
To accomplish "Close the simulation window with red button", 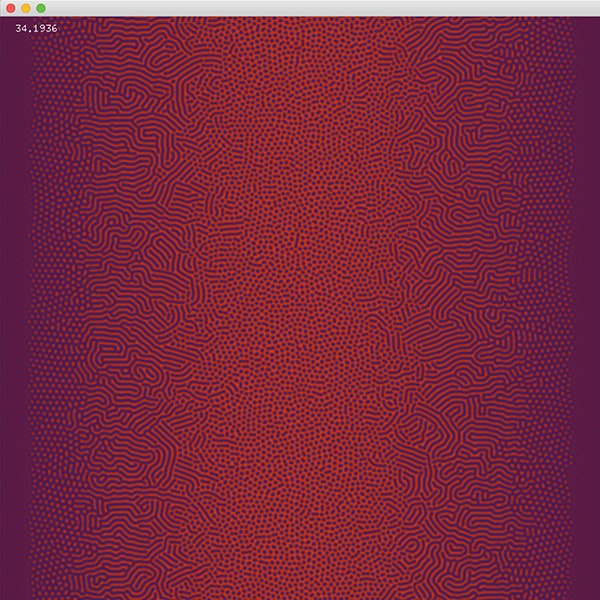I will click(x=9, y=8).
